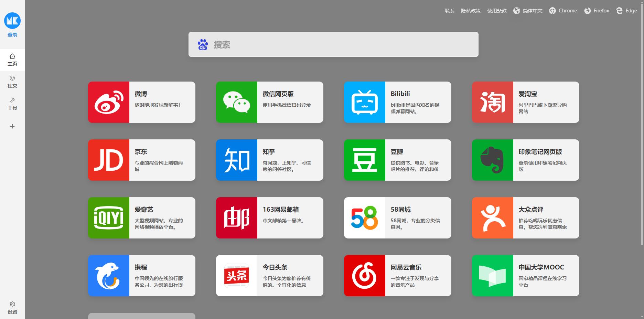Open the 工具 tools tab

point(12,104)
